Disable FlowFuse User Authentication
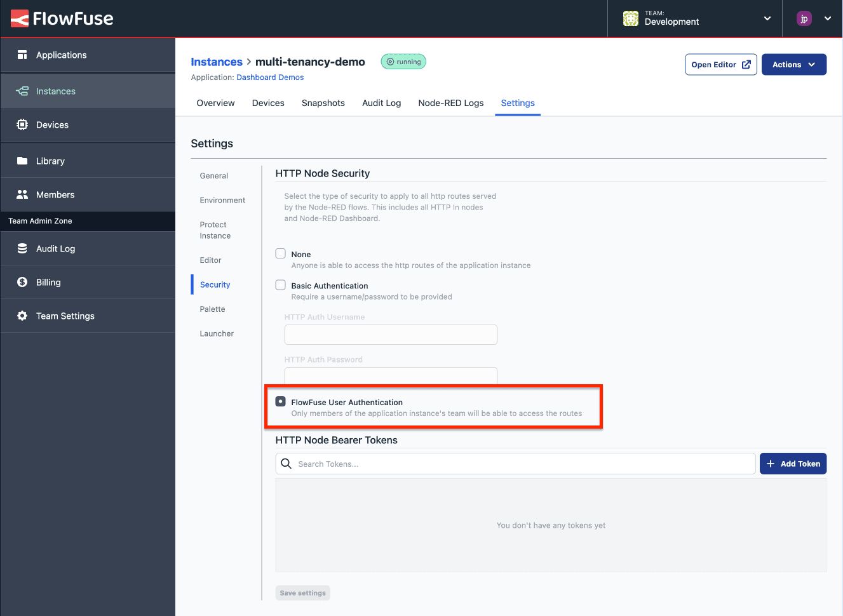The image size is (843, 616). coord(280,401)
